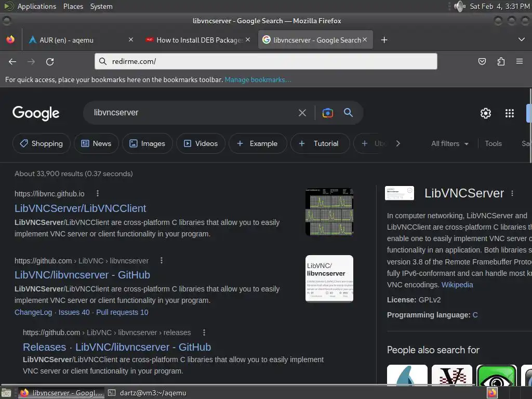Add Example to the search query chip
The image size is (532, 399).
(258, 143)
